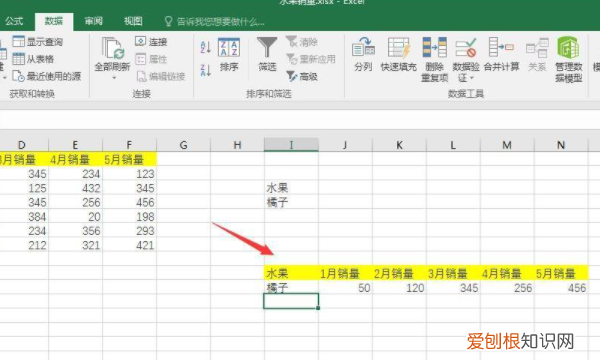The height and width of the screenshot is (360, 600).
Task: Select cell with value 198
Action: click(129, 217)
